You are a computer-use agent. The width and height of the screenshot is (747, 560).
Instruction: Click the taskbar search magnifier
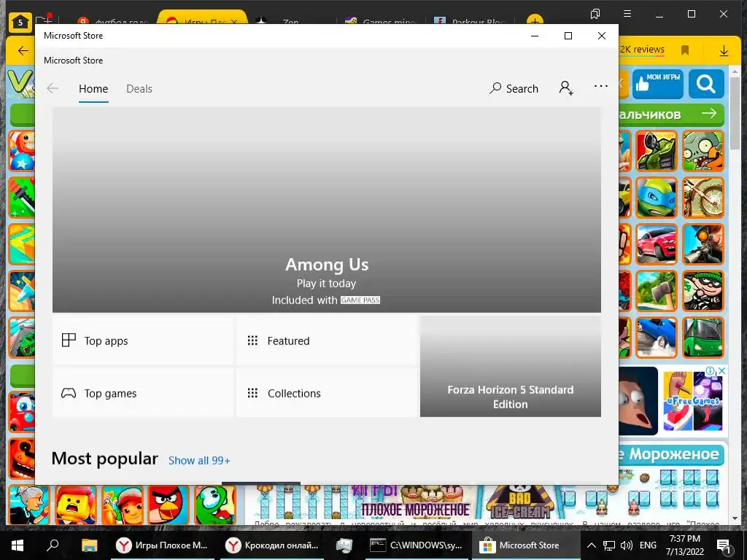53,545
